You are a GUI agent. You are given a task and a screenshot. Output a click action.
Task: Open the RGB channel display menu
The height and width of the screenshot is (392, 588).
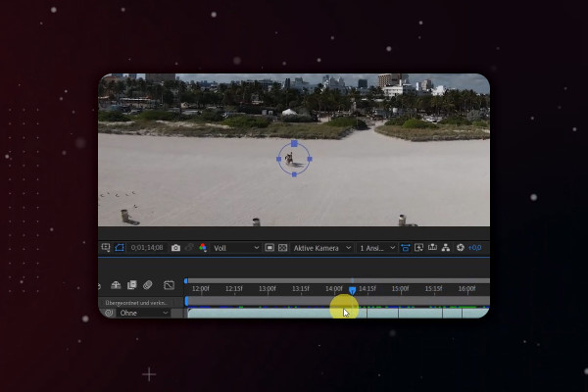coord(203,248)
